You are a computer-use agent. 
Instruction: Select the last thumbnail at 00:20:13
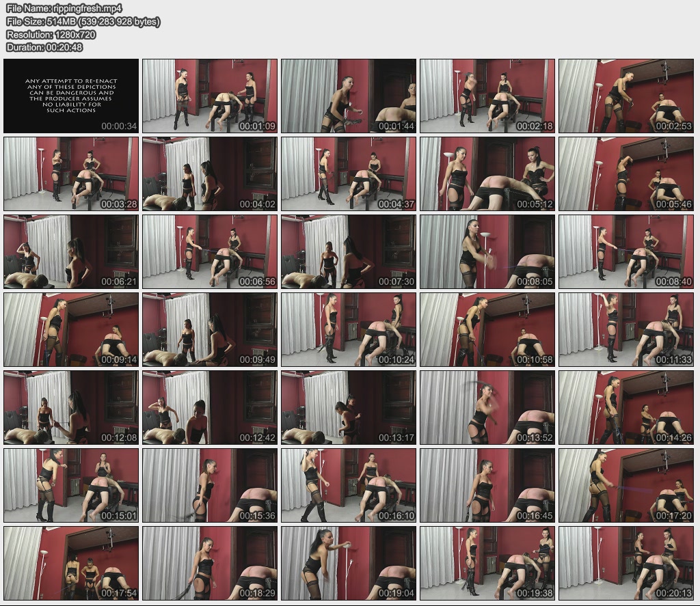(625, 563)
